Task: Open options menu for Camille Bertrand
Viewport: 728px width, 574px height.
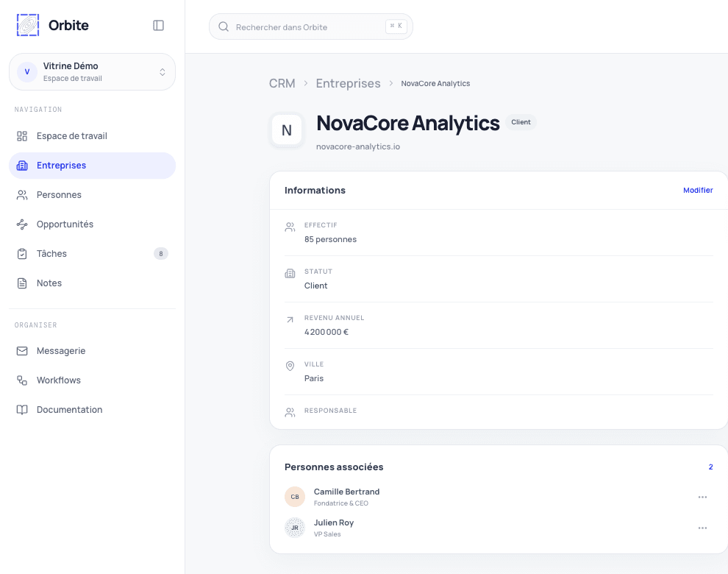Action: [x=702, y=497]
